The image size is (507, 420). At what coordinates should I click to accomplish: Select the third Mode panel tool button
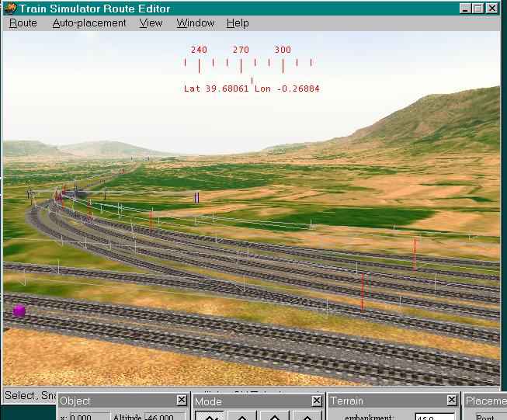coord(275,416)
